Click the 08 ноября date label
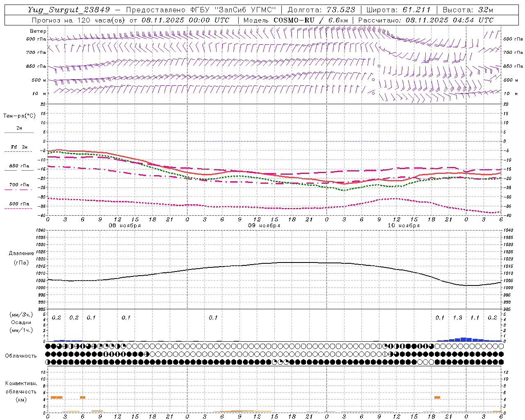525x420 pixels. tap(125, 226)
